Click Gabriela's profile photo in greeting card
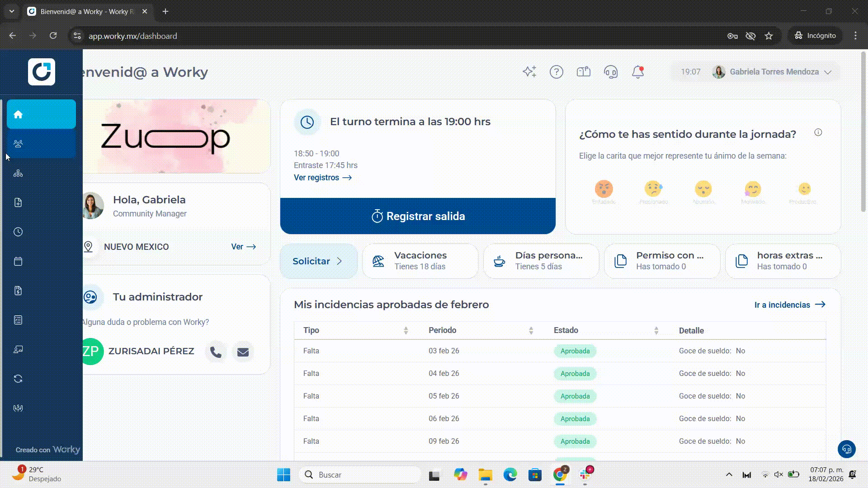This screenshot has height=488, width=868. (93, 206)
